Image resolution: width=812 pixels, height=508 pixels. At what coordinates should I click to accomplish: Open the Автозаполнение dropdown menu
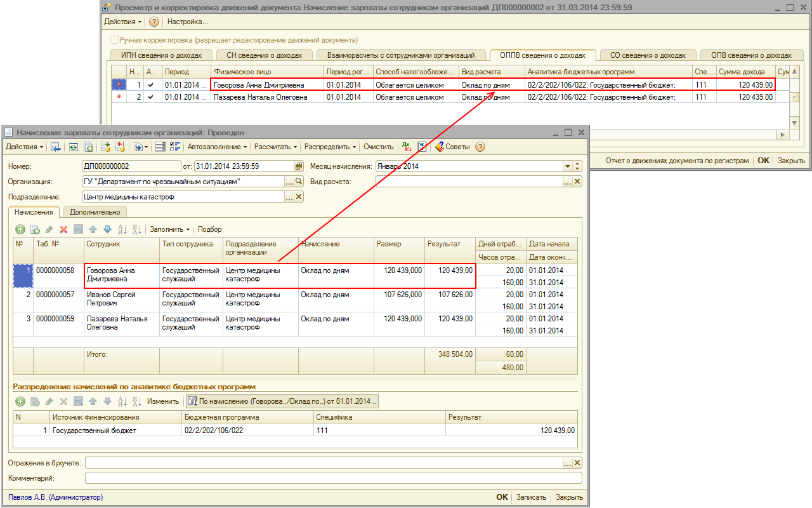[218, 147]
